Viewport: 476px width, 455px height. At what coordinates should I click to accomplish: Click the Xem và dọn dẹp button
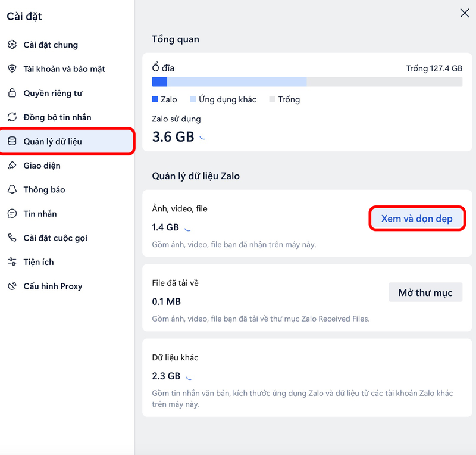pyautogui.click(x=417, y=218)
